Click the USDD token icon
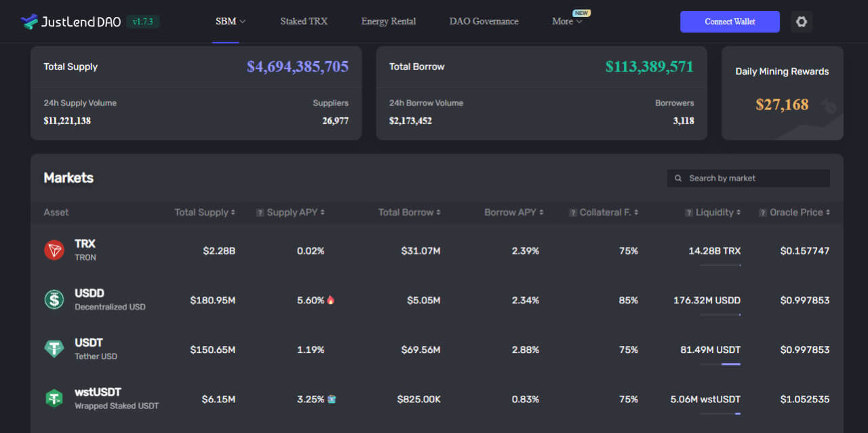Viewport: 868px width, 433px height. coord(54,300)
